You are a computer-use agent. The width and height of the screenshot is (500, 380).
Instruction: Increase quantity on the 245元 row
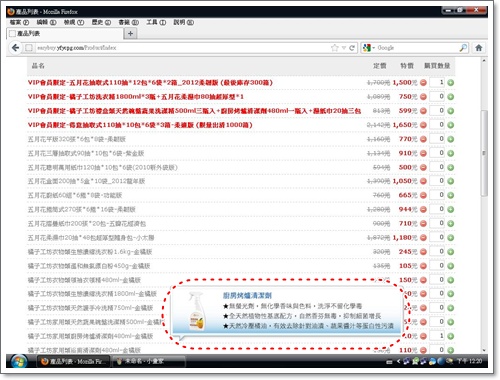point(451,252)
